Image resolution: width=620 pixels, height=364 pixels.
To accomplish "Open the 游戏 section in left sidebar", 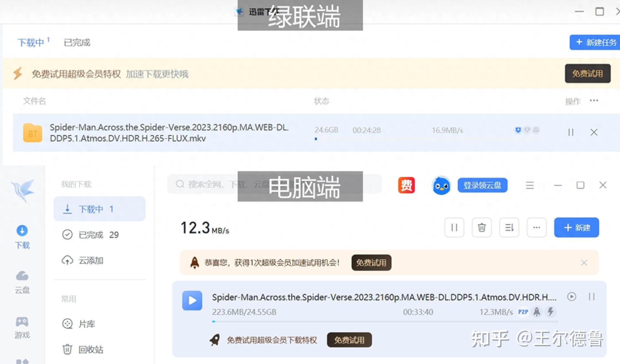I will pos(22,327).
